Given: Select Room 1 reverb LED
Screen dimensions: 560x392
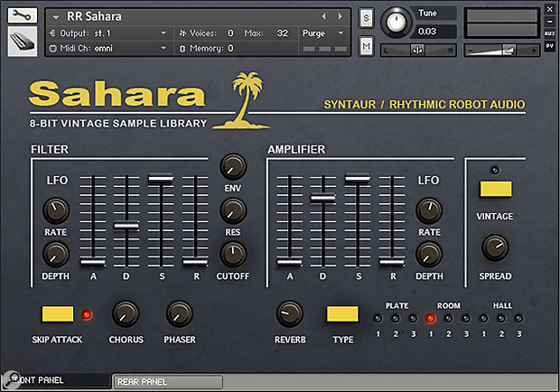Looking at the screenshot, I should pos(431,318).
